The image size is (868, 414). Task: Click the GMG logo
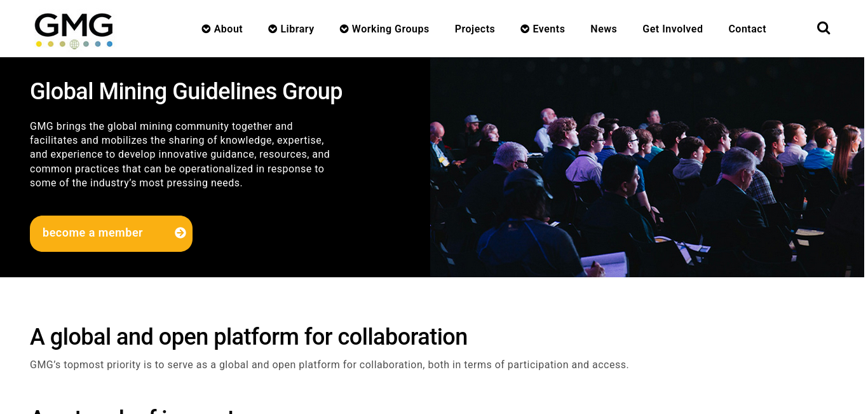click(x=74, y=30)
